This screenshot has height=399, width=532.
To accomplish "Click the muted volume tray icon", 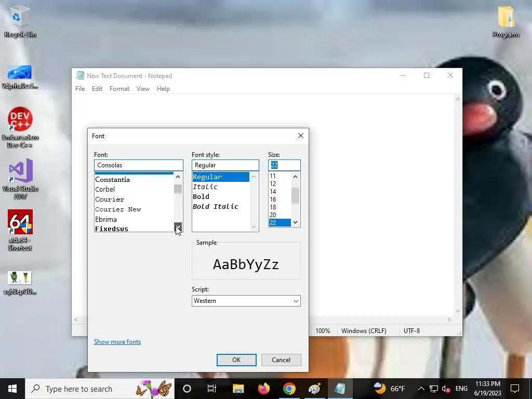I will click(446, 389).
